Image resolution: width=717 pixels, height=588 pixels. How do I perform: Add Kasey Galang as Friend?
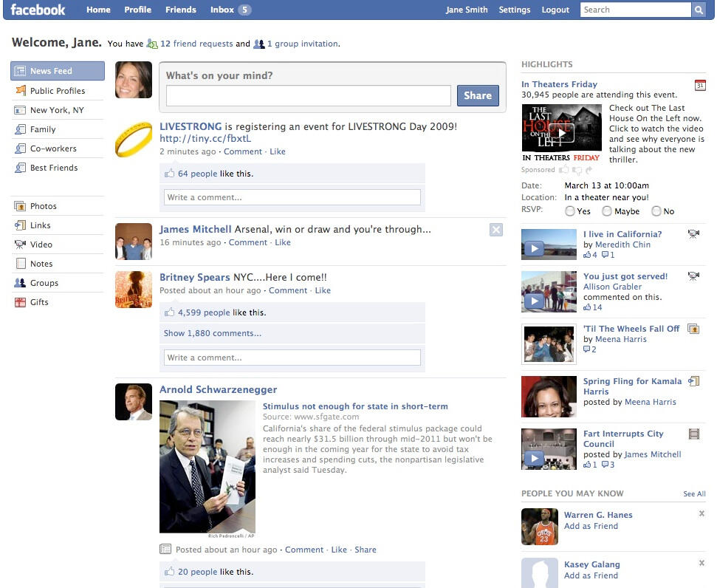click(x=591, y=575)
